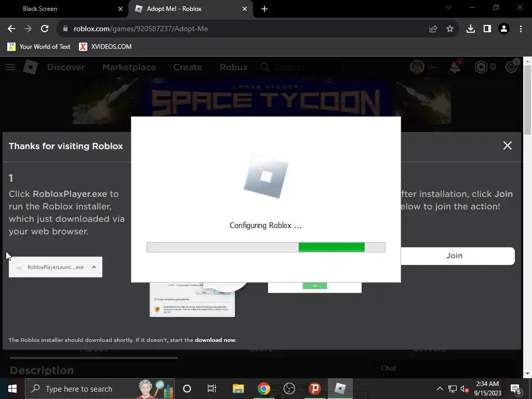
Task: Open the Chrome profile avatar
Action: click(504, 29)
